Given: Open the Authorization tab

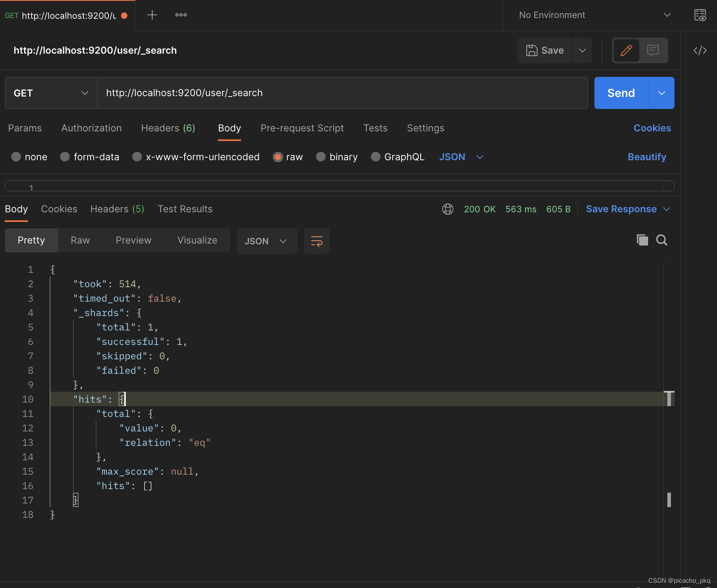Looking at the screenshot, I should coord(91,128).
